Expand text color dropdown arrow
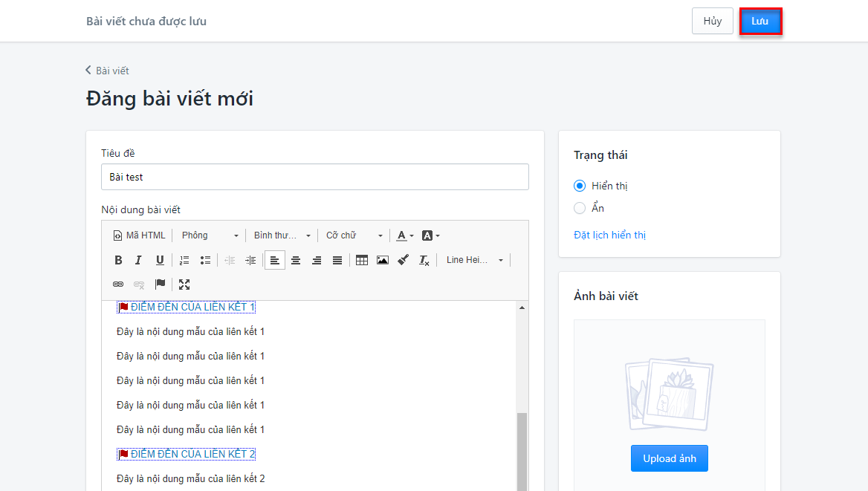 click(x=412, y=235)
